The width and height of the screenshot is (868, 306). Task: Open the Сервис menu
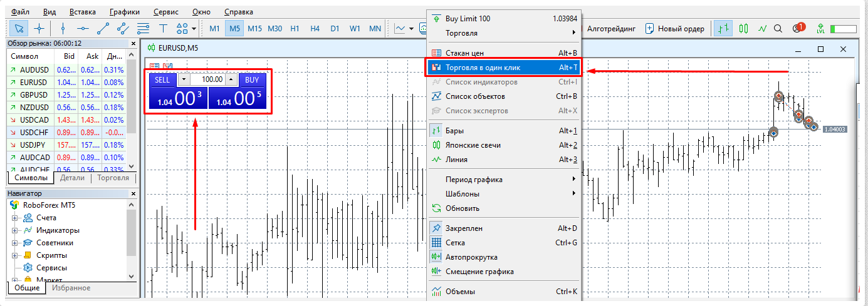click(165, 12)
